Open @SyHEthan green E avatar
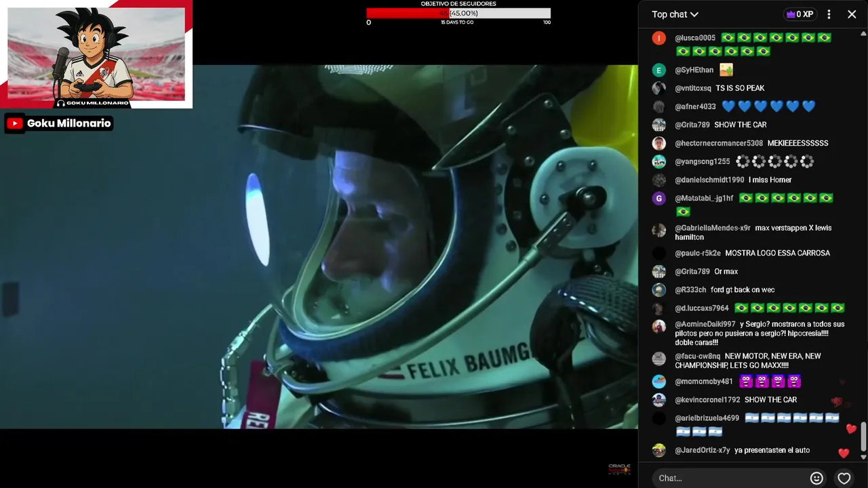 659,70
